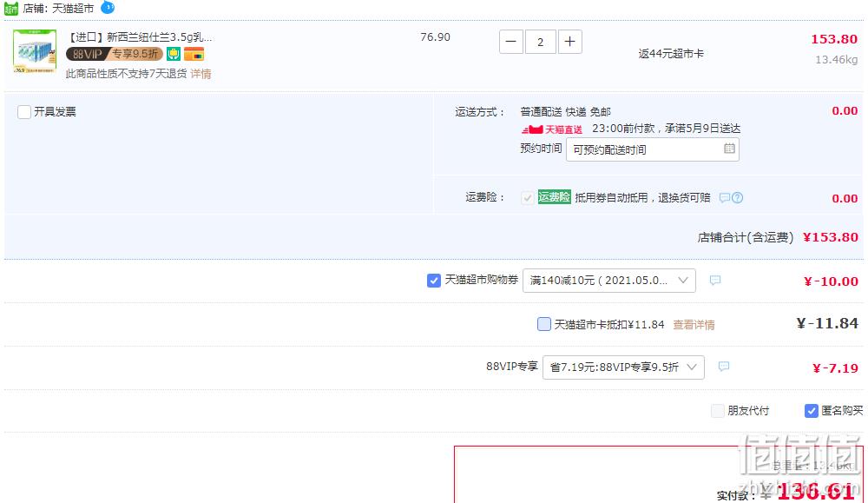Expand the 88VIP专享9.5折 discount dropdown
The height and width of the screenshot is (503, 868).
click(623, 367)
